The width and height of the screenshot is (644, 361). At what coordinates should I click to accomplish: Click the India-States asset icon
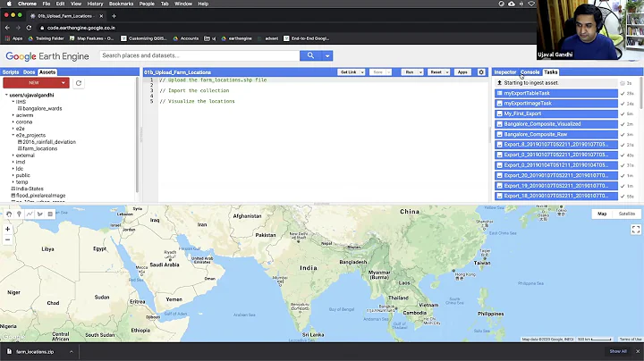(13, 189)
